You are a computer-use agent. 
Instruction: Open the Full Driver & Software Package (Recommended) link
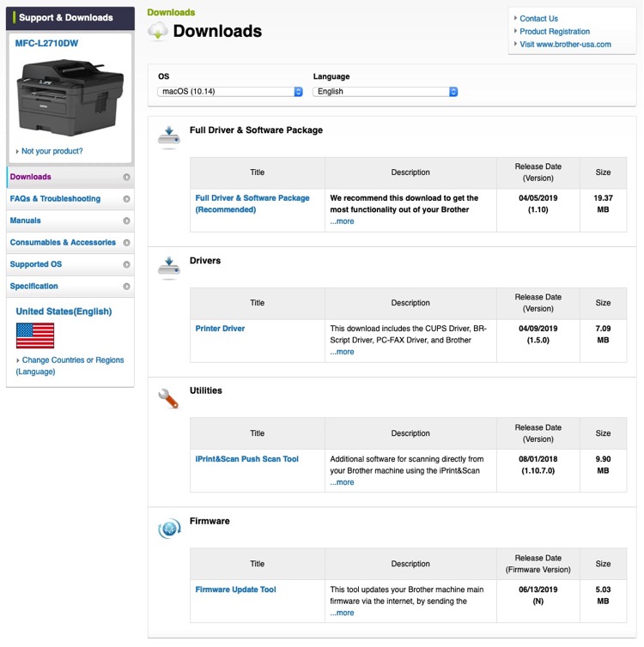pos(252,204)
